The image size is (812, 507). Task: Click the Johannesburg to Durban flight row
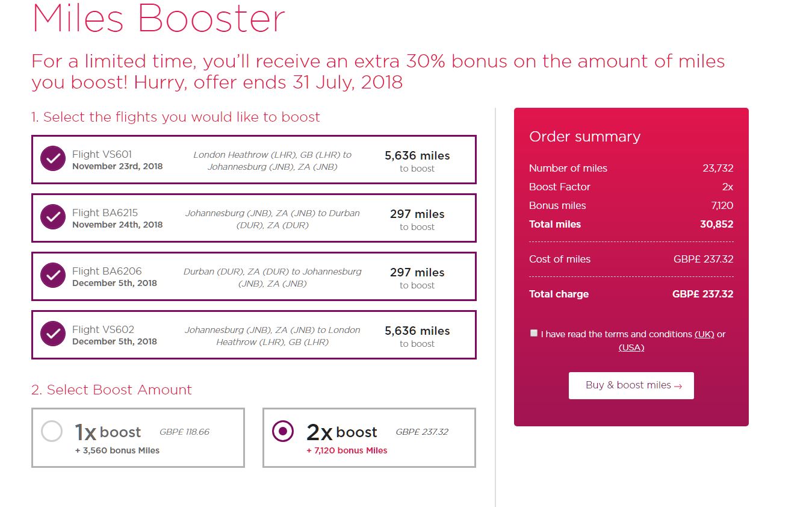point(253,218)
